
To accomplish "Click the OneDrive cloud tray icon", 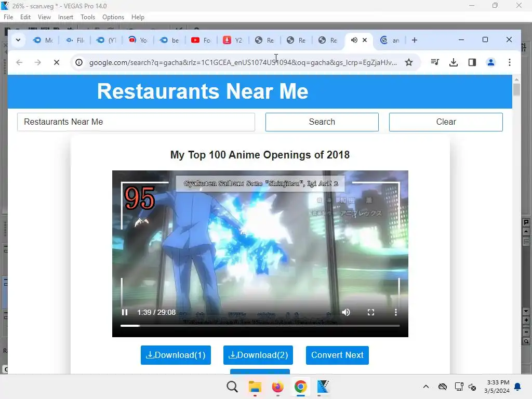I will (x=443, y=387).
